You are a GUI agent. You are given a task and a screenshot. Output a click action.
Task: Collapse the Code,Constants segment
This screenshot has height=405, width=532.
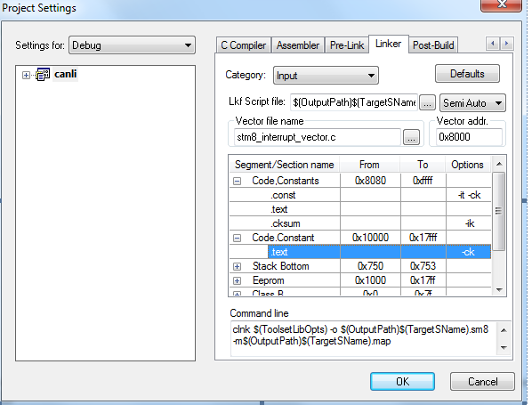click(238, 181)
